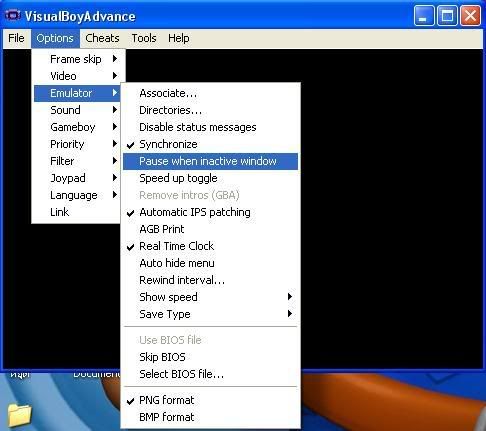Toggle Speed up toggle option
The image size is (486, 431).
(x=210, y=178)
